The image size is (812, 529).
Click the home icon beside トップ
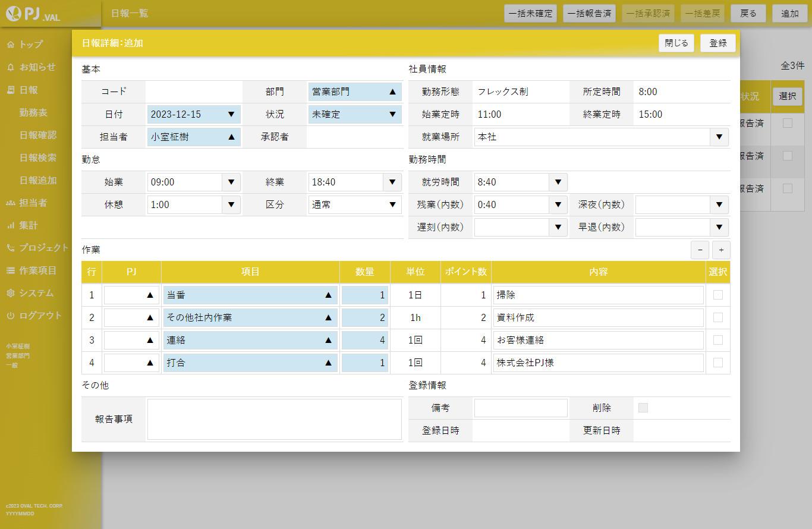pos(11,45)
